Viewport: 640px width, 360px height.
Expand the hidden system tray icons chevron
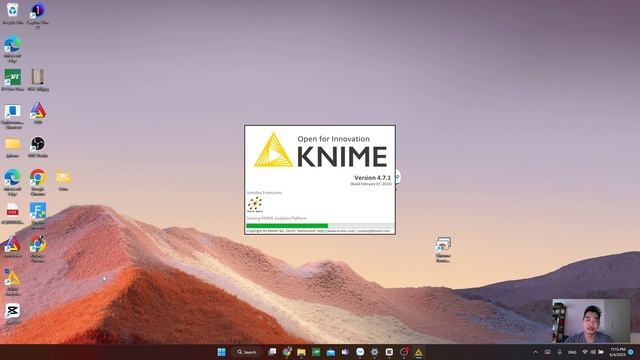(x=536, y=352)
